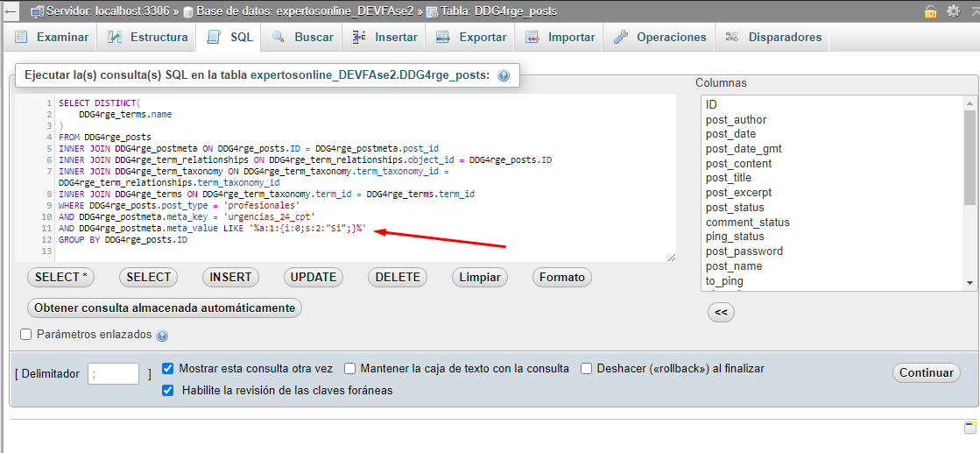The image size is (980, 453).
Task: Click the columns list scroll down arrow
Action: [969, 282]
